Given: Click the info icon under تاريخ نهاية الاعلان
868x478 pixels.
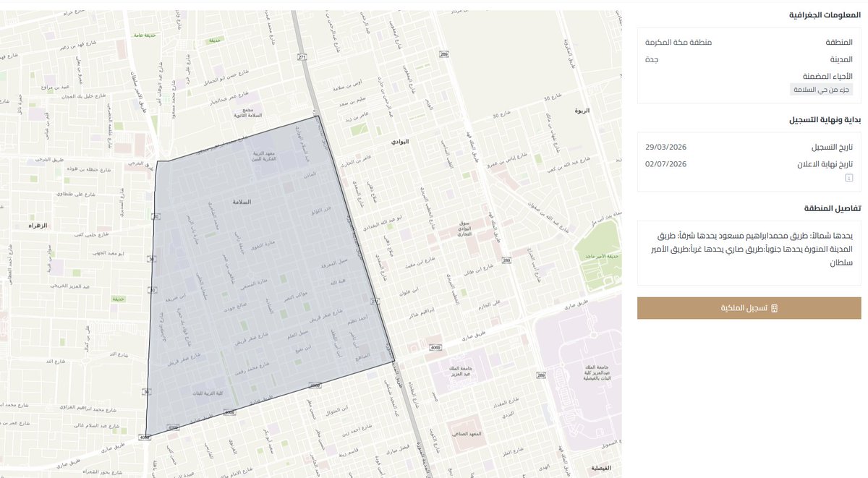Looking at the screenshot, I should [848, 177].
